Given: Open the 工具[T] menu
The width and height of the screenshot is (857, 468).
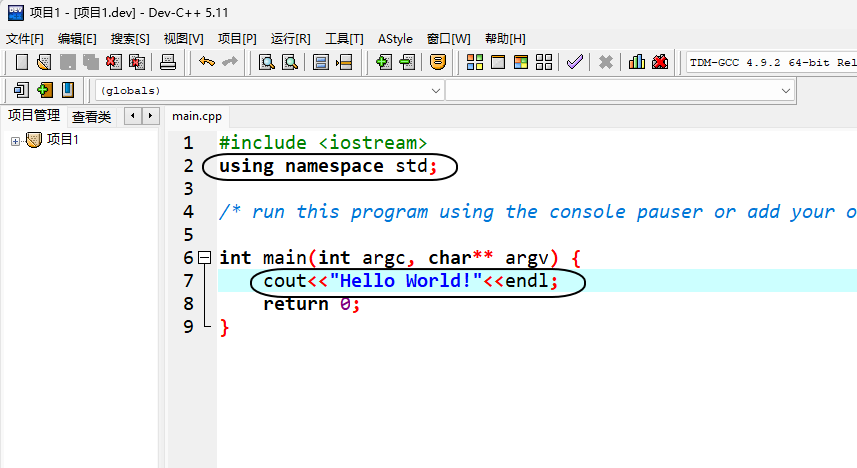Looking at the screenshot, I should 344,39.
